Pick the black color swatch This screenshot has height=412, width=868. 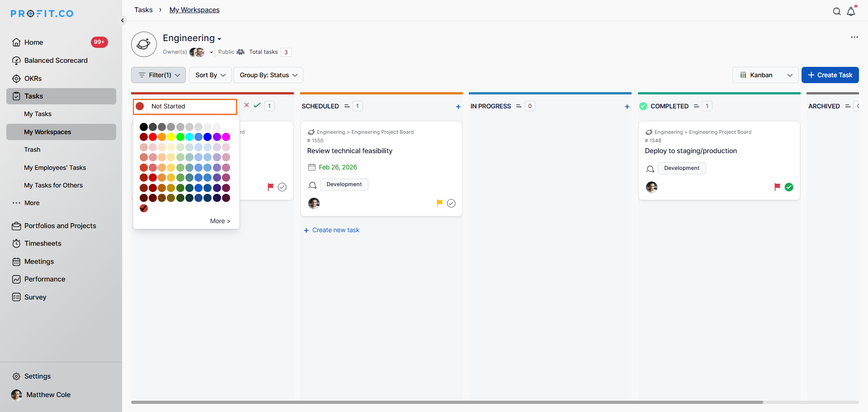click(x=144, y=127)
